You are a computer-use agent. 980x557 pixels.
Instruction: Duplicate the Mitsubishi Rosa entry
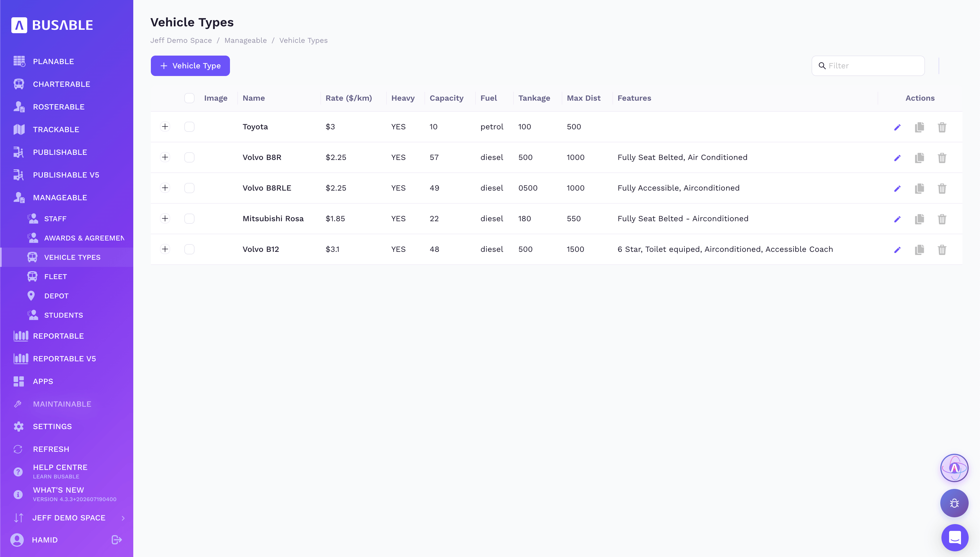920,219
